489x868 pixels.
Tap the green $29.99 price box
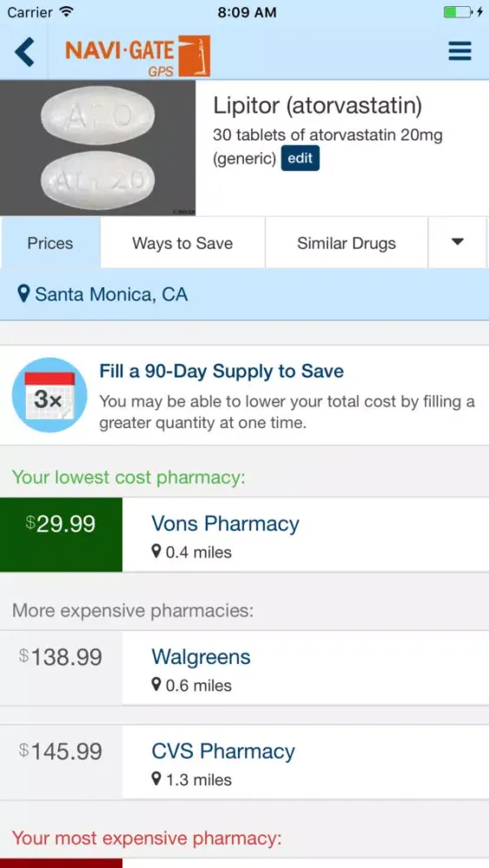pos(61,535)
